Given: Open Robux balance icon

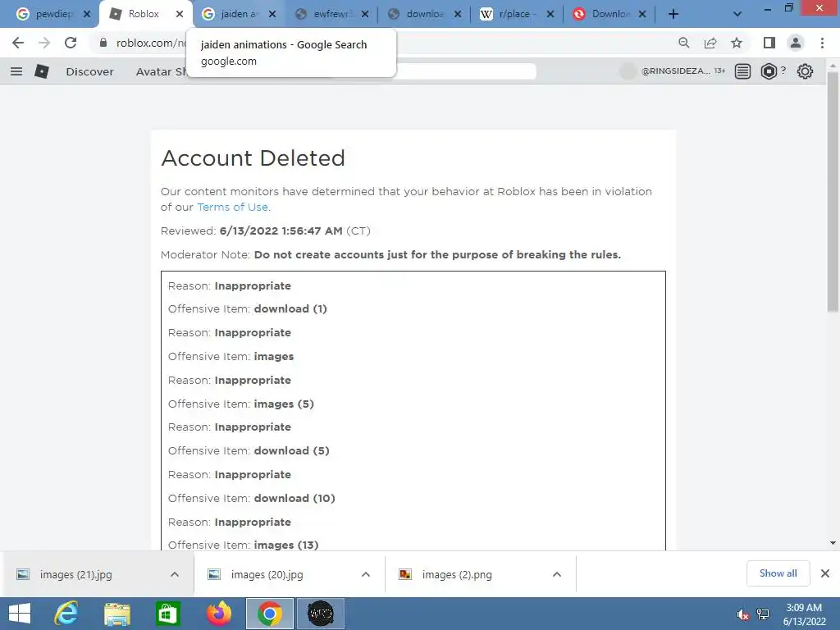Looking at the screenshot, I should pos(769,71).
